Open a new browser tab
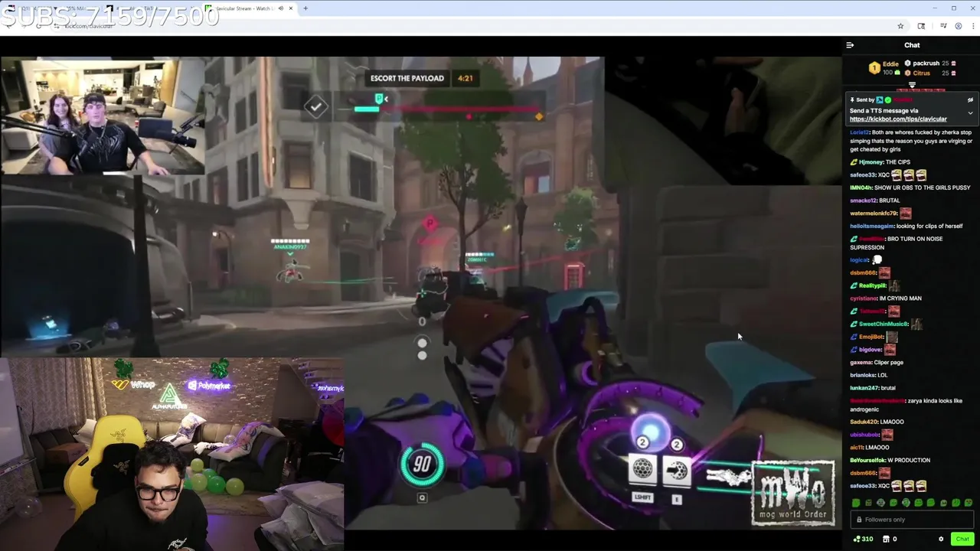This screenshot has height=551, width=980. point(305,8)
